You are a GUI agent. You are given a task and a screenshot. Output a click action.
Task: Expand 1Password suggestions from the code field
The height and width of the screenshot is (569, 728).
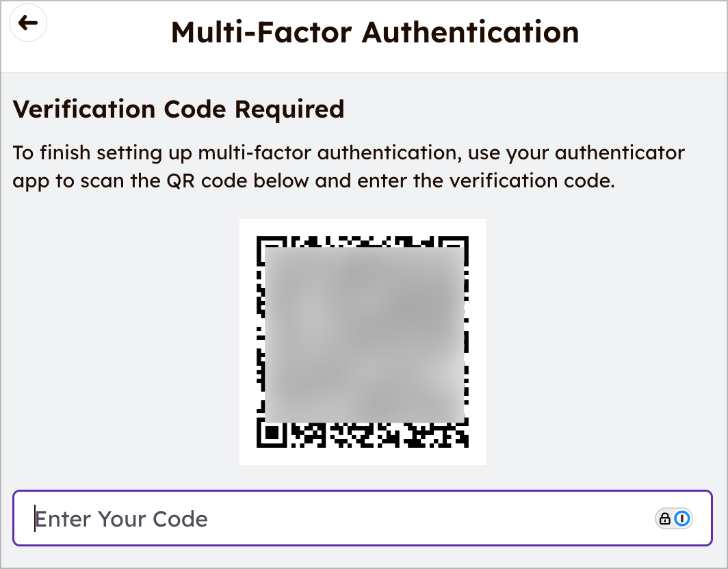[x=681, y=518]
